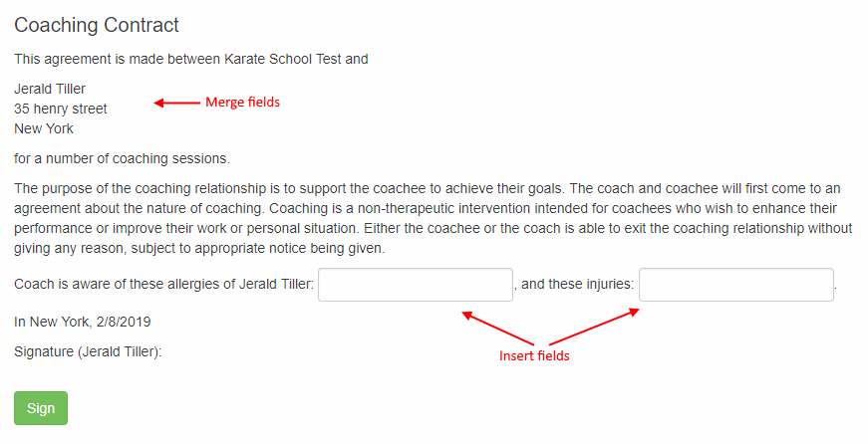868x444 pixels.
Task: Click the 'and these injuries:' label
Action: click(x=577, y=284)
